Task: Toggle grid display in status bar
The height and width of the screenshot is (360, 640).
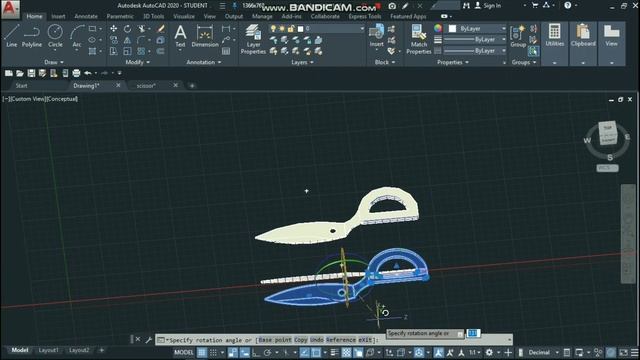Action: point(202,353)
